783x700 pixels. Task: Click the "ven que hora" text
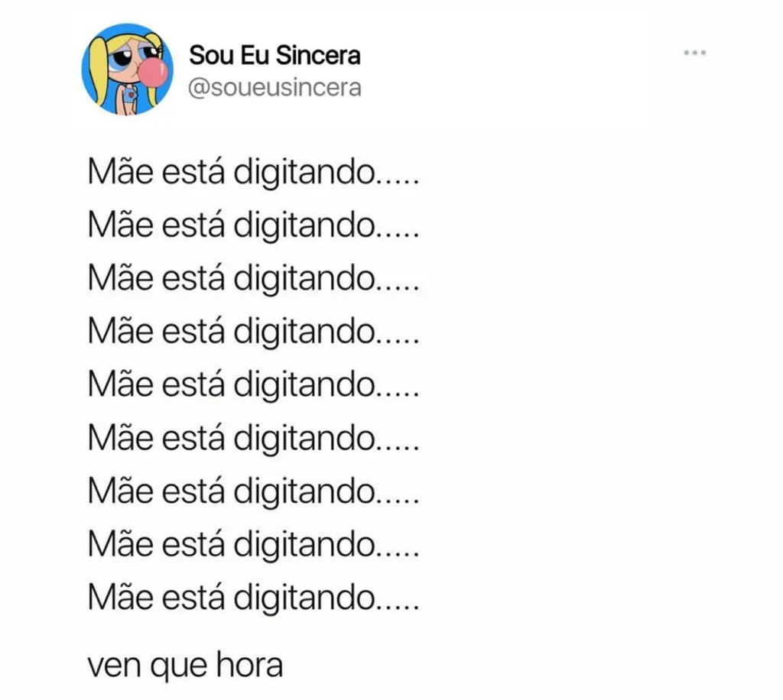coord(185,666)
